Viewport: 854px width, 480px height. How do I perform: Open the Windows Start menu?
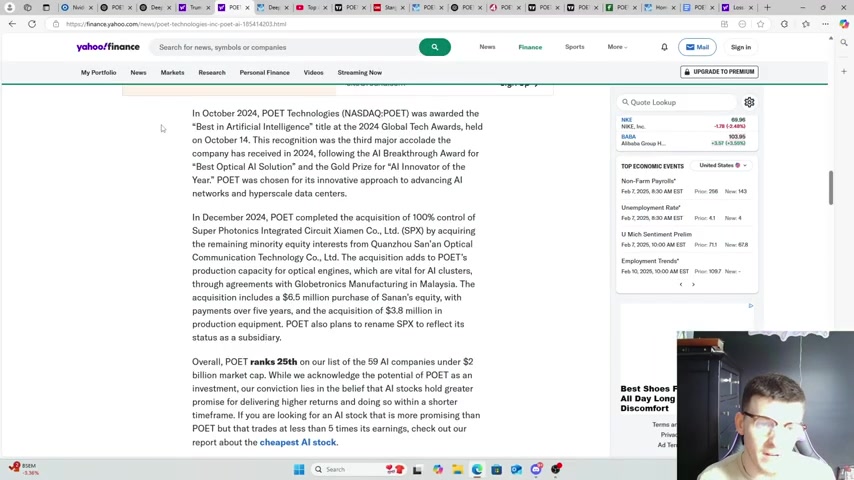tap(299, 469)
